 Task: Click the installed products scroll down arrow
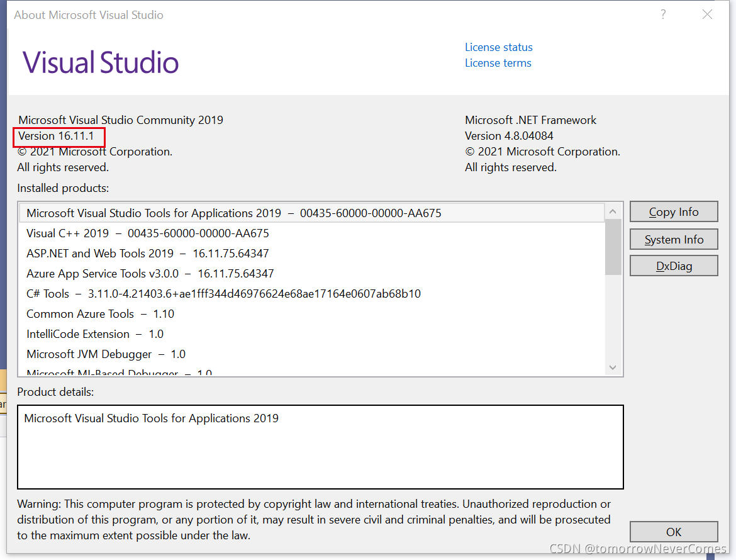(x=613, y=367)
